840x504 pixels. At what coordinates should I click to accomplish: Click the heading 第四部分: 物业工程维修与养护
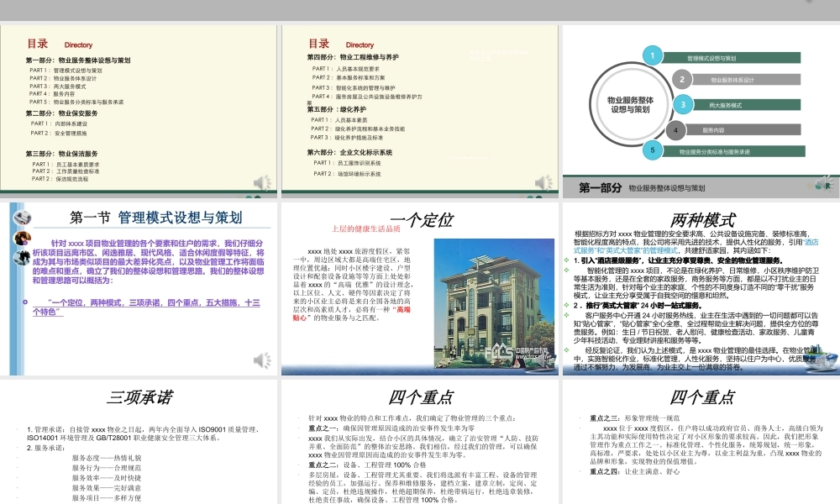(353, 57)
